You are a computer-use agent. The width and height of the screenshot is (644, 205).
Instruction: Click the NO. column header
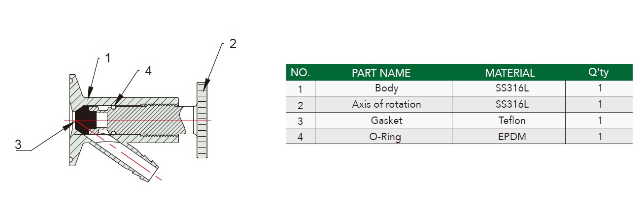click(x=300, y=73)
